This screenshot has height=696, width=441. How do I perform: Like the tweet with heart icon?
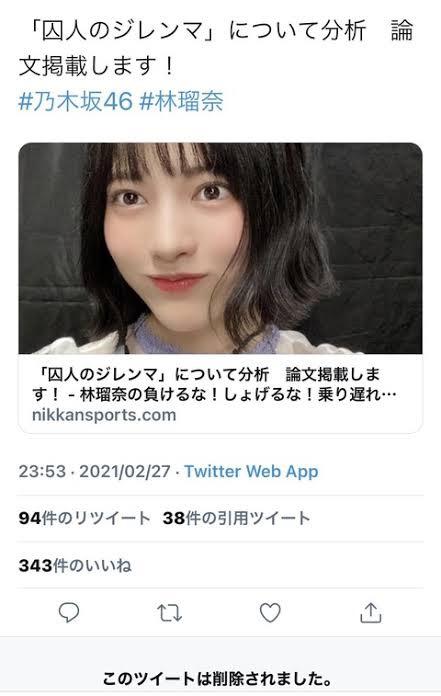[270, 613]
